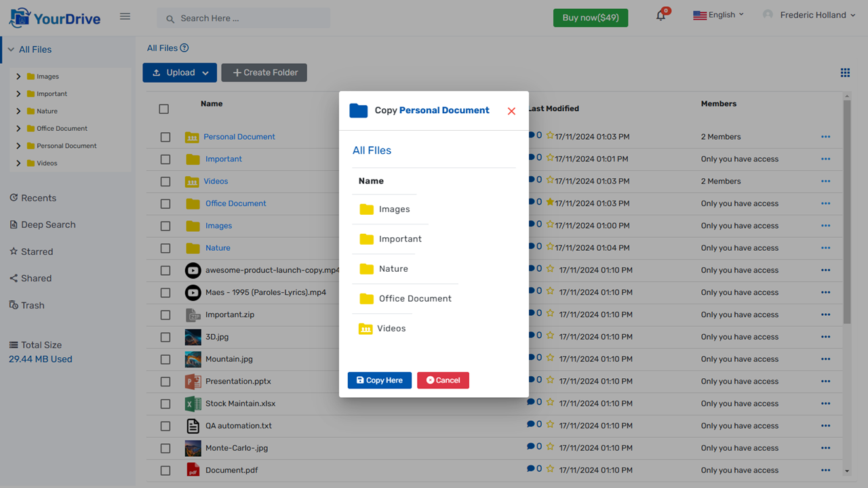Open the Shared section
This screenshot has width=868, height=488.
(x=36, y=278)
